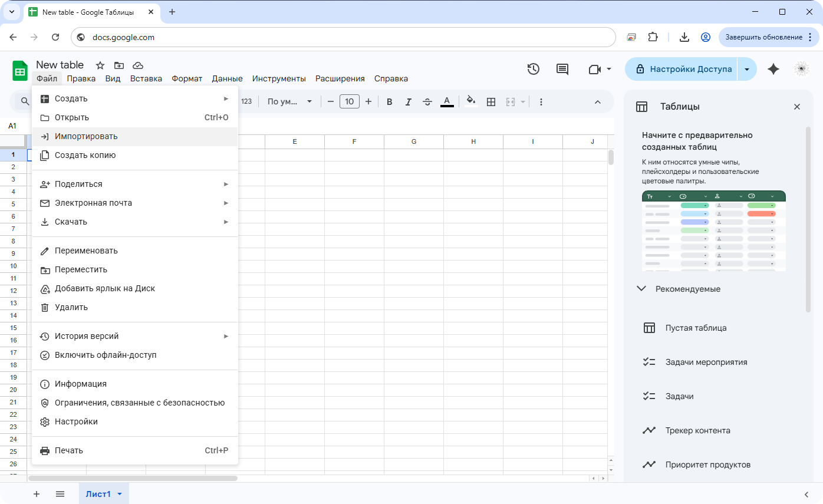Reload the page in Chrome
823x504 pixels.
click(55, 37)
